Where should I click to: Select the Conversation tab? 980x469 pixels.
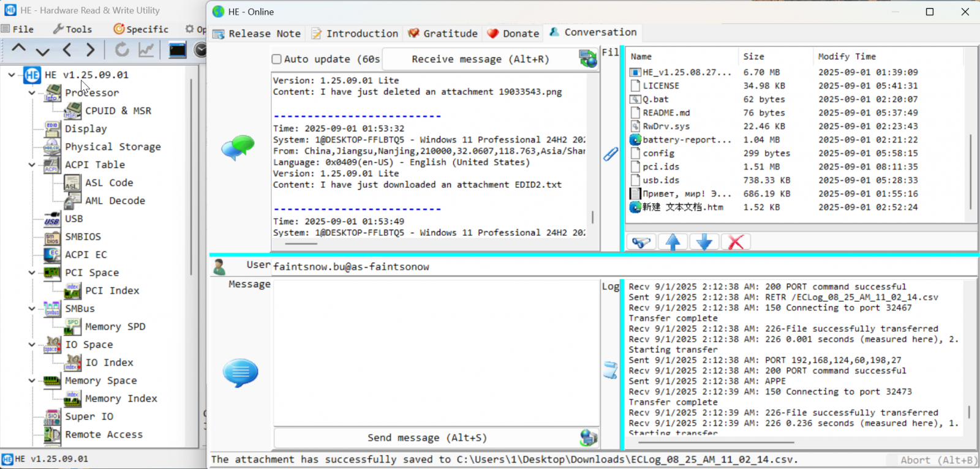(593, 32)
